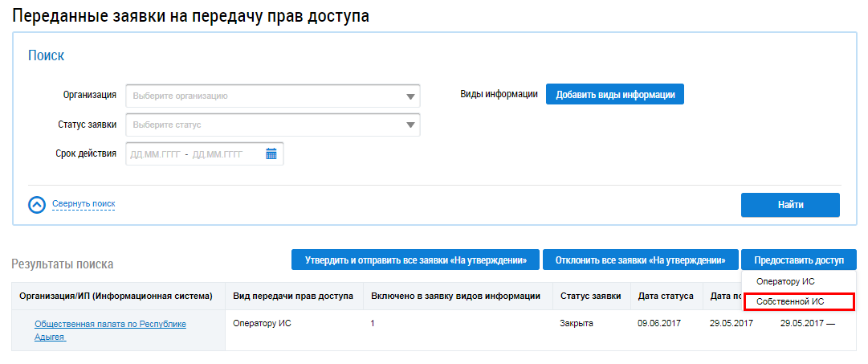Click the Статус заявки column header

(590, 297)
